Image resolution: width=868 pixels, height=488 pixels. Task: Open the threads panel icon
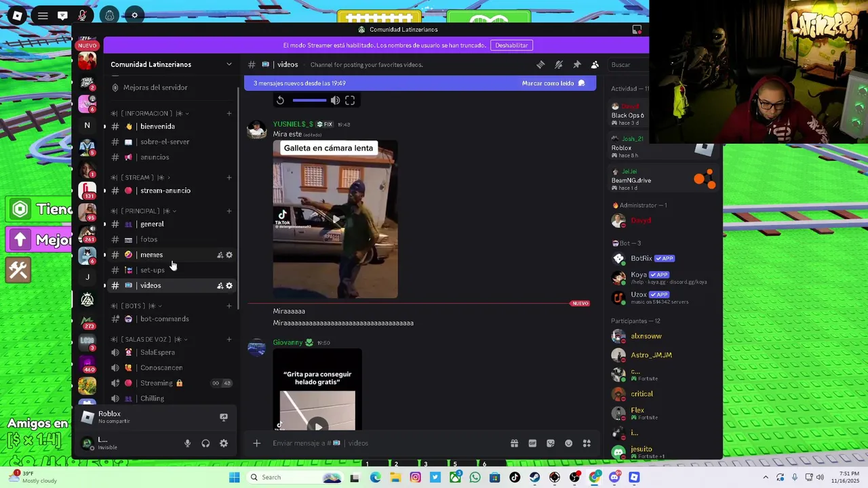[540, 64]
